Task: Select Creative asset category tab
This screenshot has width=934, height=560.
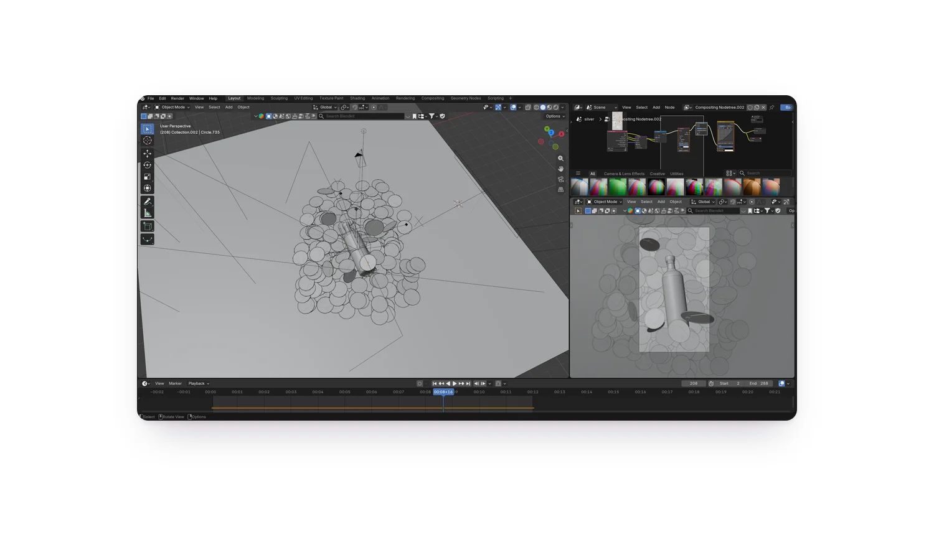Action: [x=657, y=174]
